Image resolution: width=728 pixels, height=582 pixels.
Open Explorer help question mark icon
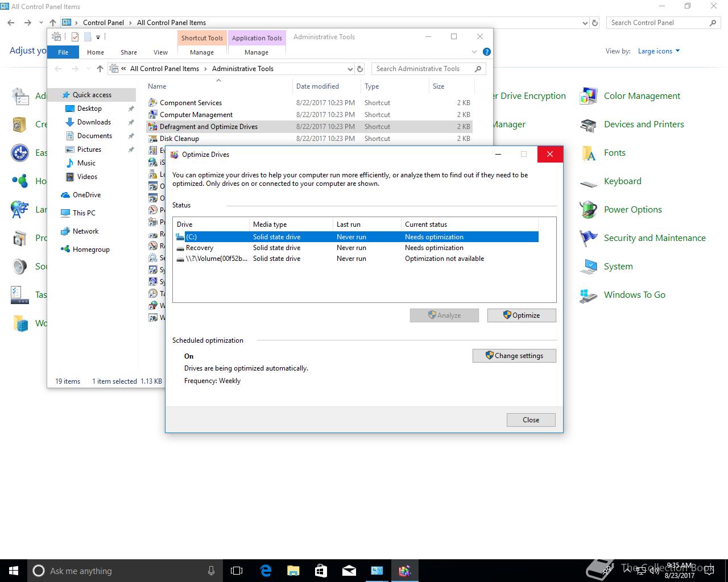[x=486, y=52]
